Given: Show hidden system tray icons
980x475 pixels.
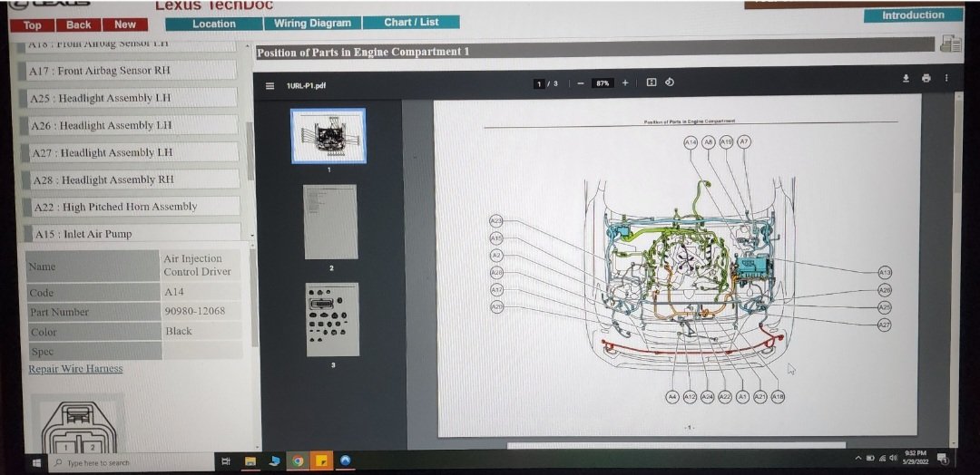Looking at the screenshot, I should pos(858,458).
